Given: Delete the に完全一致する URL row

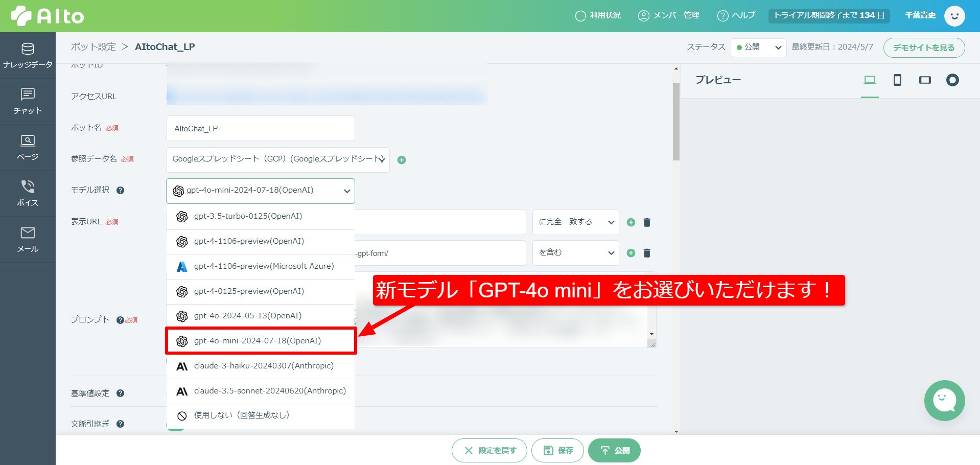Looking at the screenshot, I should [647, 222].
